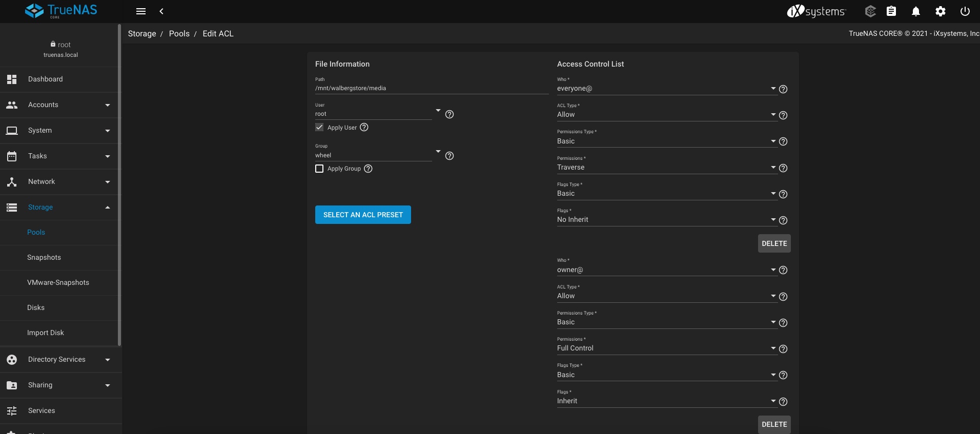Image resolution: width=980 pixels, height=434 pixels.
Task: Show help for the Group field
Action: tap(450, 156)
